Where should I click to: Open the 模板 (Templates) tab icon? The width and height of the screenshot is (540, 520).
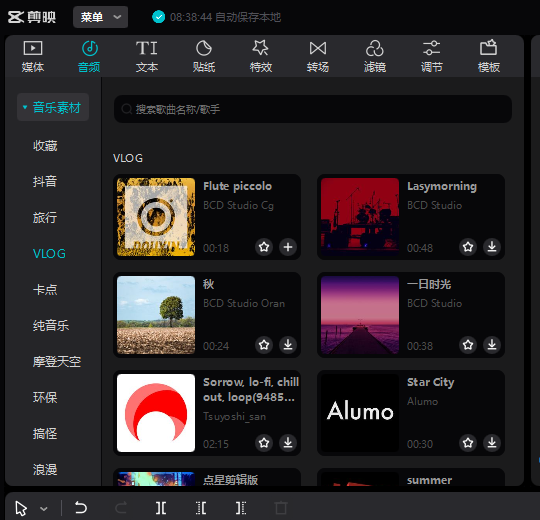[488, 48]
